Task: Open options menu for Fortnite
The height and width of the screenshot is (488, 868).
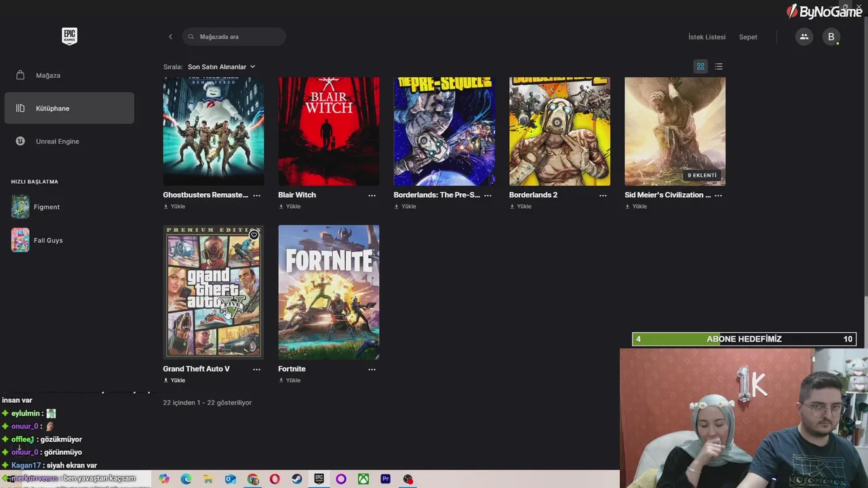Action: coord(372,369)
